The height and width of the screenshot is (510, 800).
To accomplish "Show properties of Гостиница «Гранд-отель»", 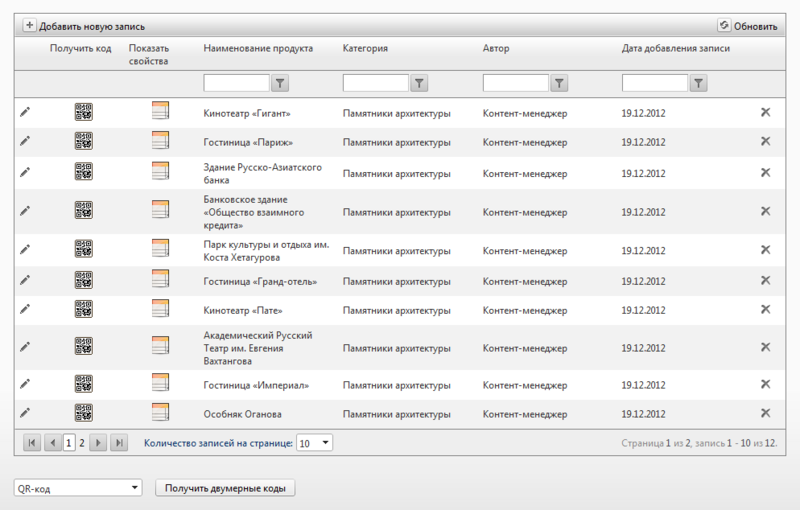I will (x=160, y=278).
